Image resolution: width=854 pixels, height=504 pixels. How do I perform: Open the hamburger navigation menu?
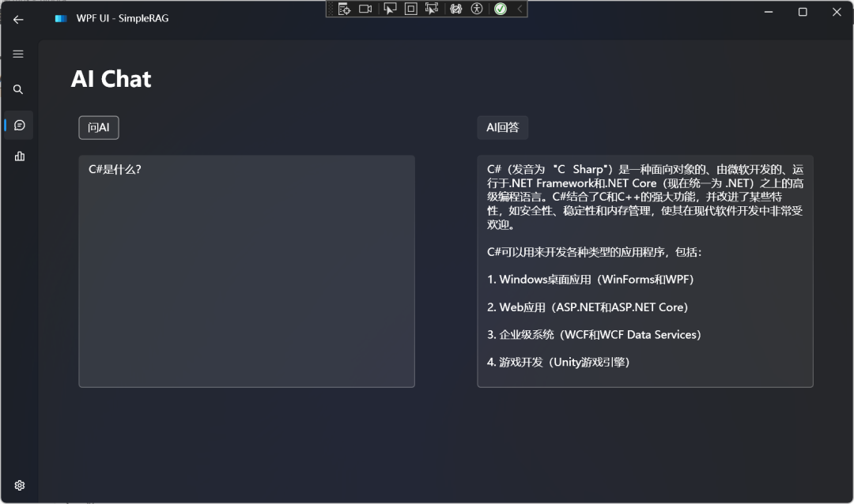pyautogui.click(x=18, y=54)
